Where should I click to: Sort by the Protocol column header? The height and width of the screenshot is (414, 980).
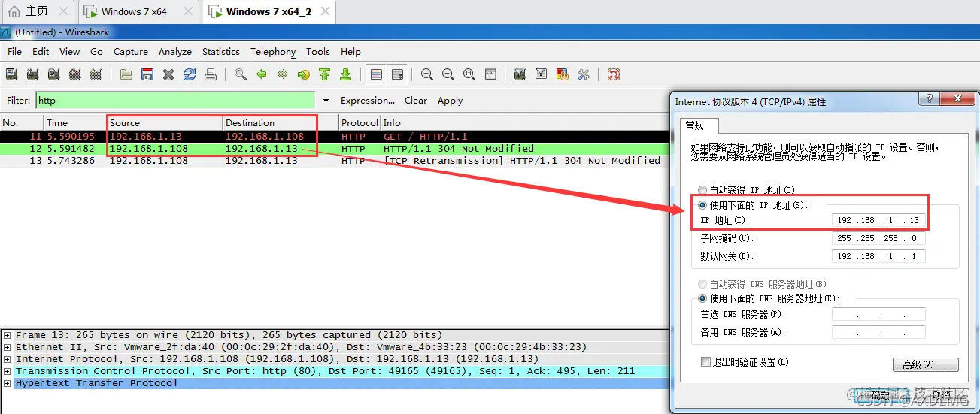point(360,123)
